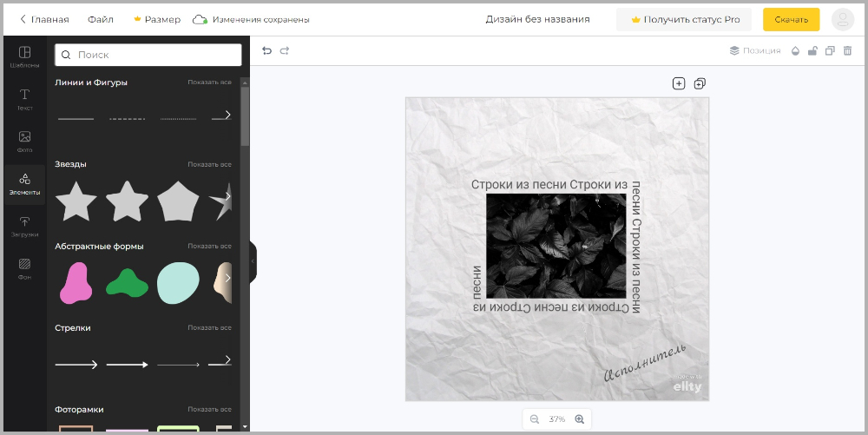Expand more stars with chevron
Viewport: 868px width, 435px height.
227,196
